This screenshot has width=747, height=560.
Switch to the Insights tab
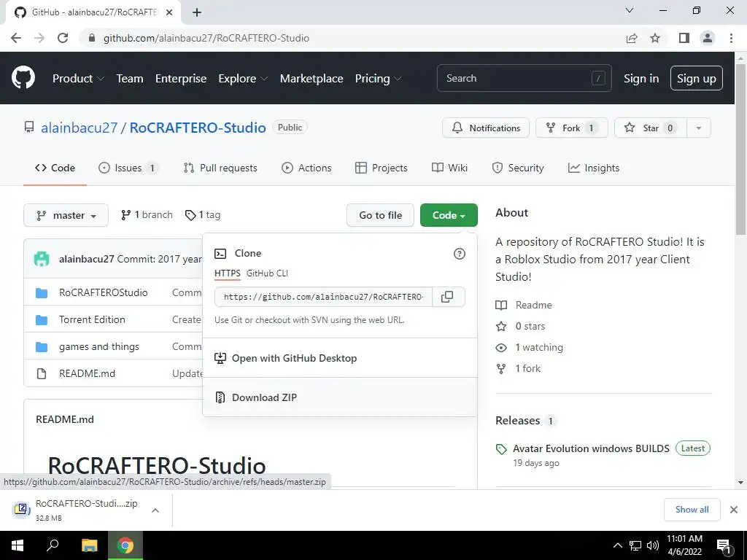coord(594,168)
